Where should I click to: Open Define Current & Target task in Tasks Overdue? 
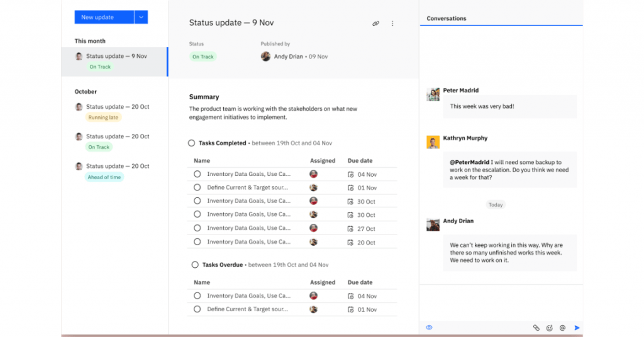[x=247, y=309]
